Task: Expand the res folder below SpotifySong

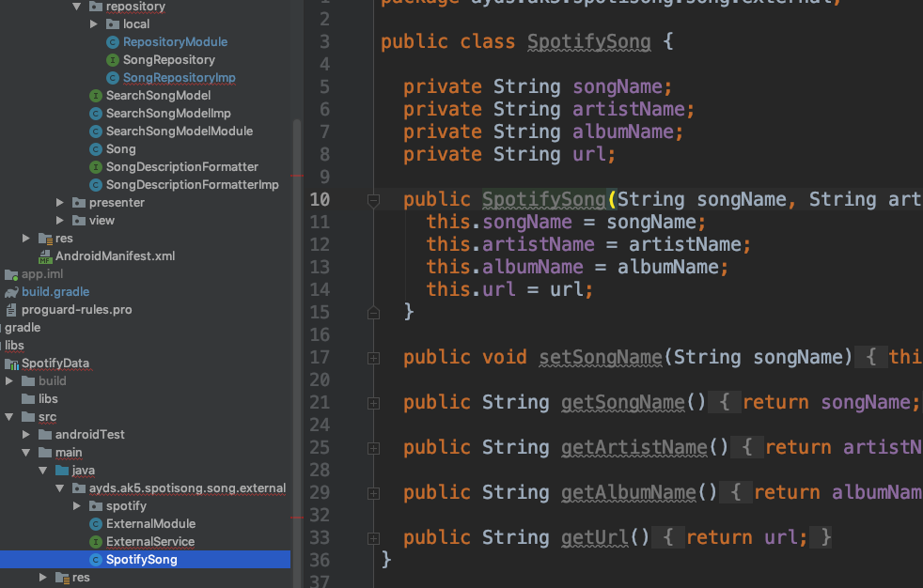Action: click(x=42, y=578)
